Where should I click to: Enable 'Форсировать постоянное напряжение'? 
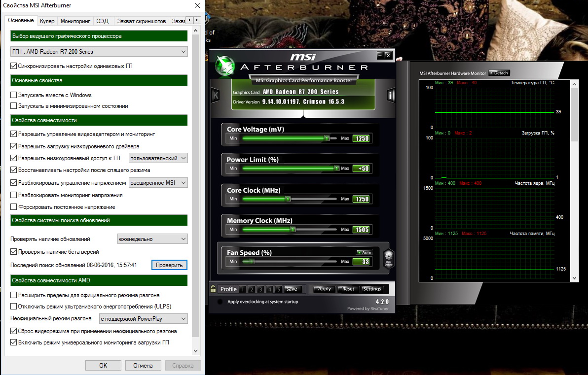[x=13, y=207]
